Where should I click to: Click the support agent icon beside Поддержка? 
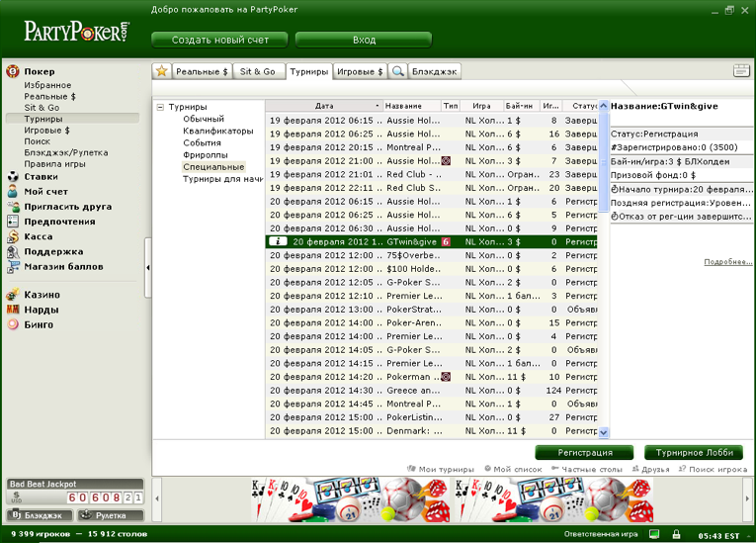[13, 251]
